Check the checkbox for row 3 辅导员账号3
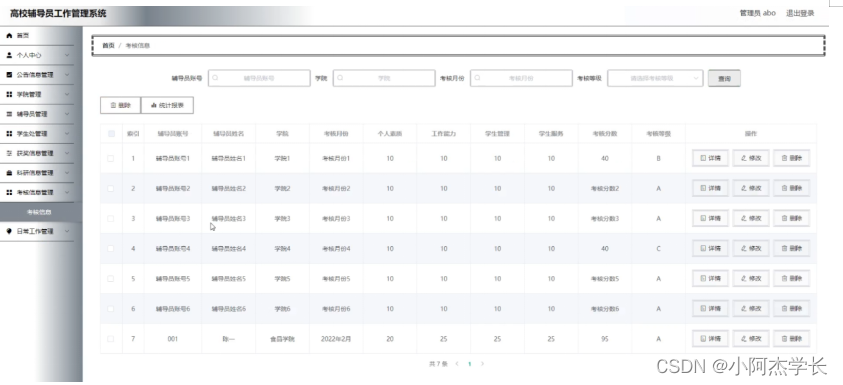Screen dimensions: 843x385 [x=111, y=219]
